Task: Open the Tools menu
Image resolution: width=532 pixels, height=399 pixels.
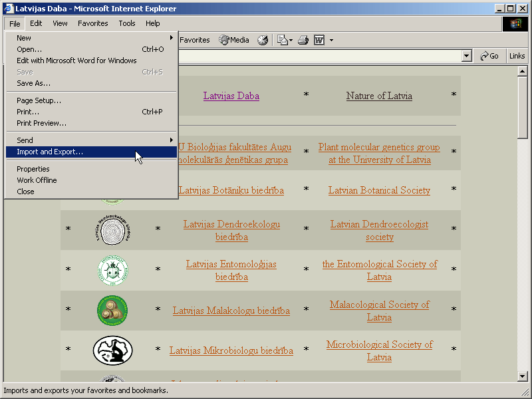Action: coord(127,23)
